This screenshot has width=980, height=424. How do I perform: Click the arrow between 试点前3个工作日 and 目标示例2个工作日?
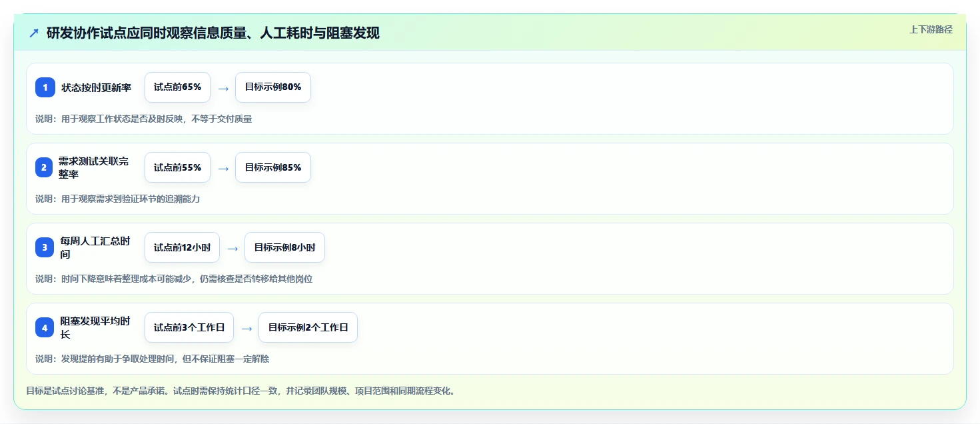pyautogui.click(x=246, y=328)
